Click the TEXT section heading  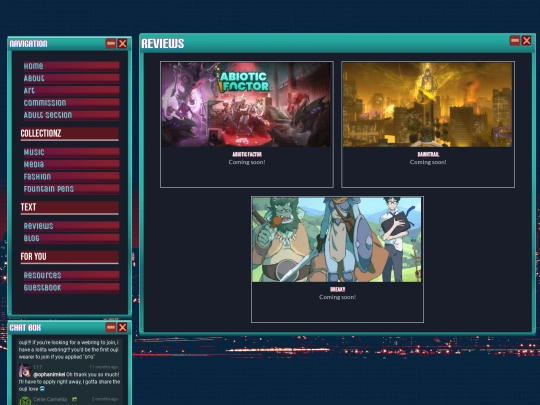coord(70,208)
